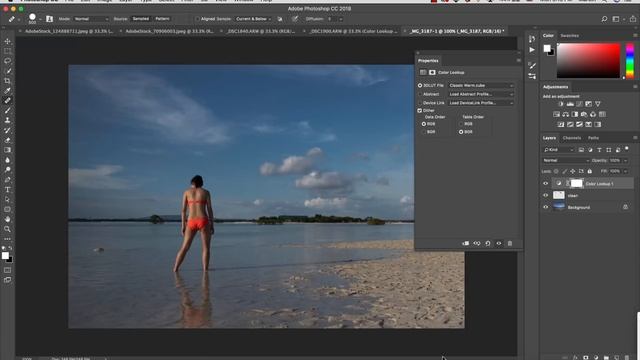Viewport: 640px width, 360px height.
Task: Add a Brightness/Contrast adjustment
Action: 561,104
